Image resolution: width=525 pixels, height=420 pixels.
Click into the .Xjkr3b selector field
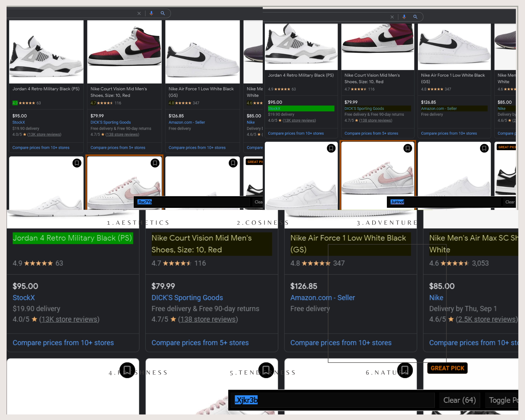click(333, 400)
